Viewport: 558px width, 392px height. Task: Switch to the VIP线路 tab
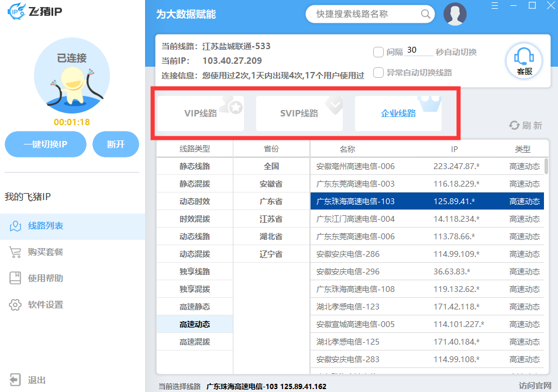pos(201,114)
